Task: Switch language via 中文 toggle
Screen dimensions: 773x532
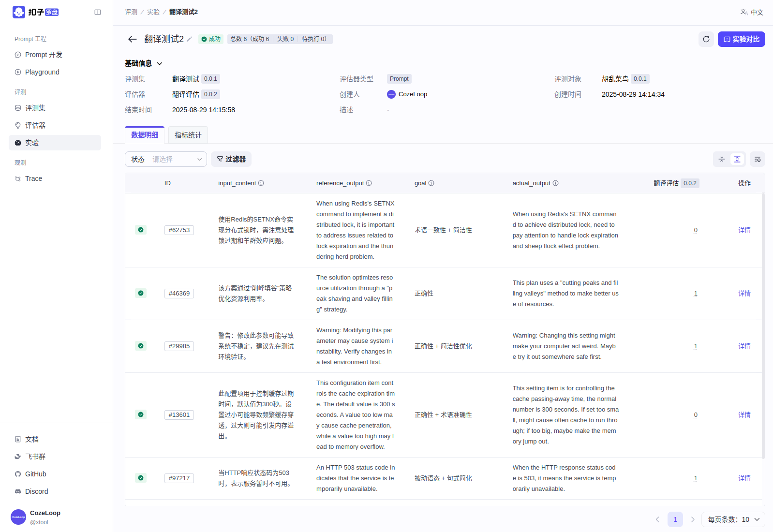Action: (752, 12)
